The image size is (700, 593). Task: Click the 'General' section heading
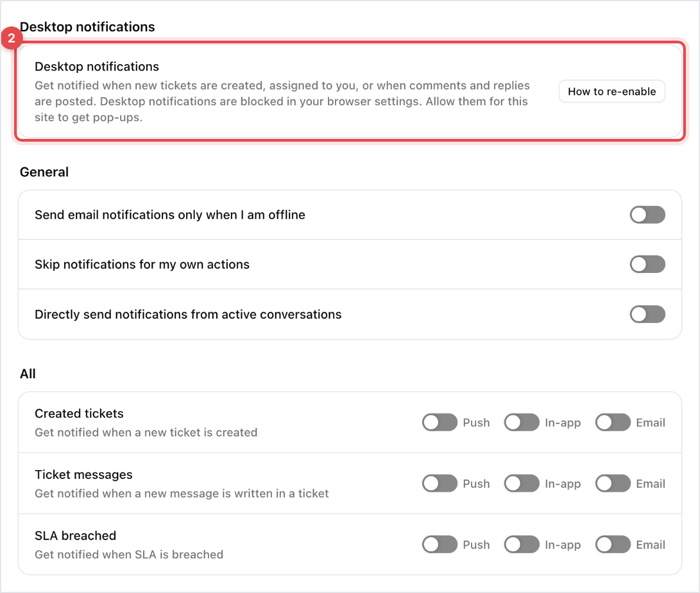coord(44,172)
